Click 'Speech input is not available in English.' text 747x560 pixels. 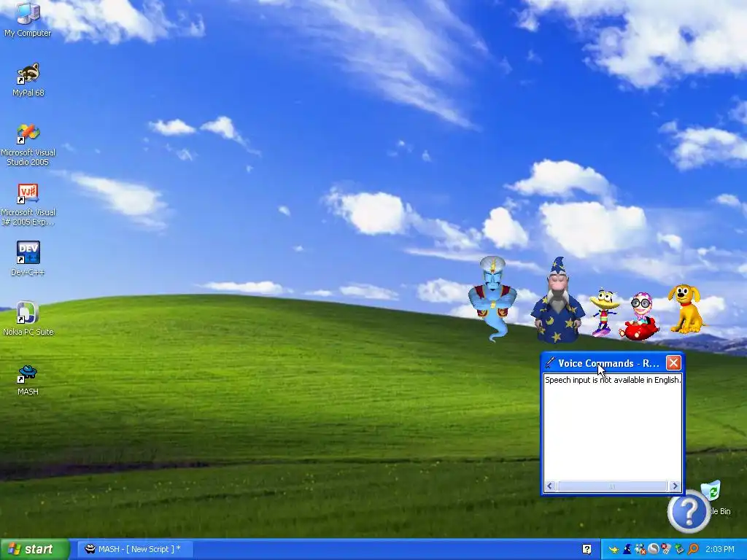click(x=613, y=379)
